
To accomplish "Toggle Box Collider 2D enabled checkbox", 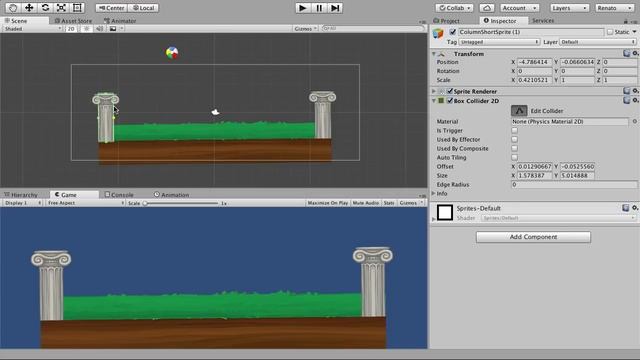I will point(450,100).
